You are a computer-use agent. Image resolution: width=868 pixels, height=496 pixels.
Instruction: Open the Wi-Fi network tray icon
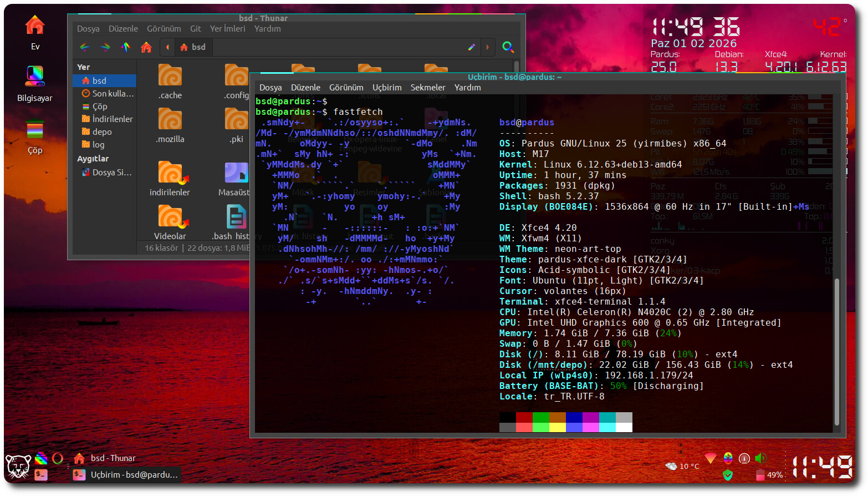710,458
